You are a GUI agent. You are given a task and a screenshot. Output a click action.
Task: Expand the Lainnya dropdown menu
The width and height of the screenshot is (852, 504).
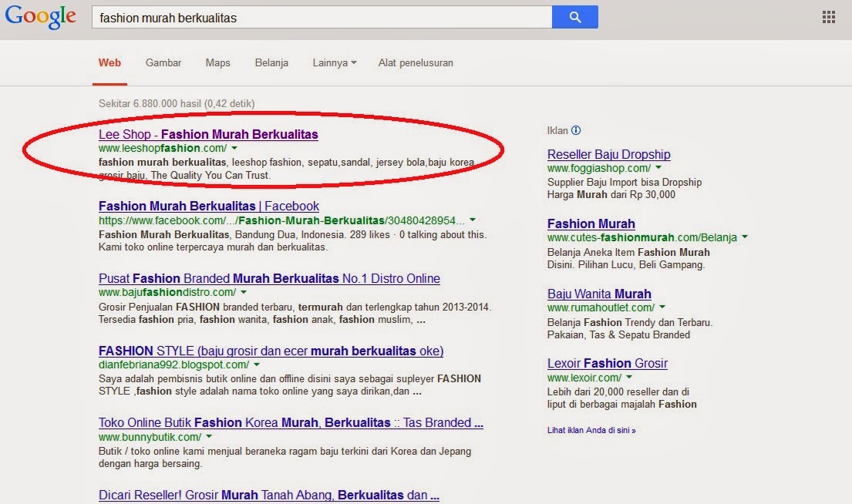(x=334, y=63)
